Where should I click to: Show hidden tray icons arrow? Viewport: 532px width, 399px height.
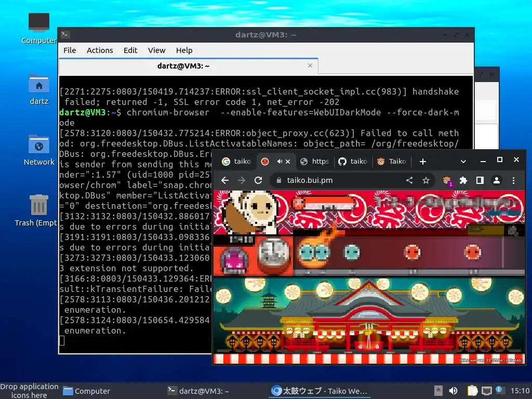(438, 391)
